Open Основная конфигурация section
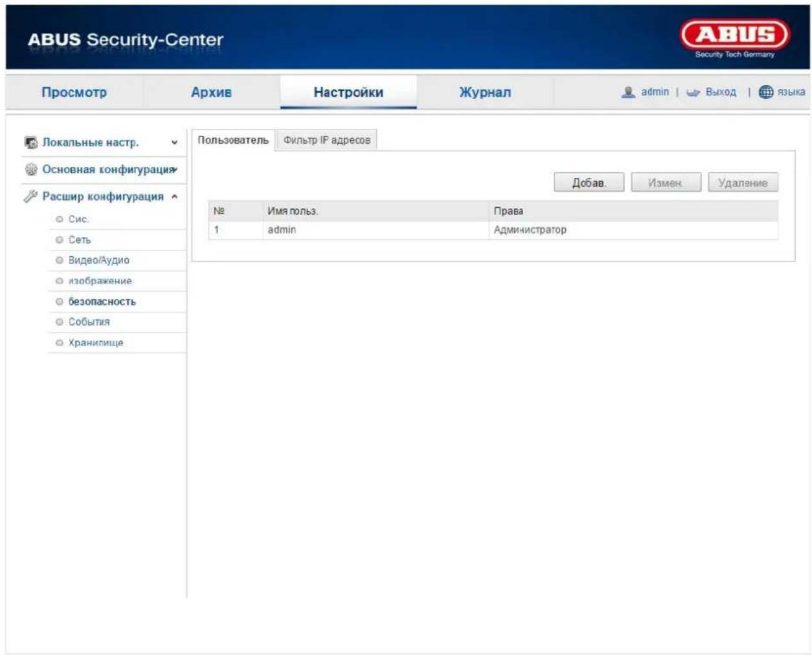The image size is (812, 655). (108, 170)
